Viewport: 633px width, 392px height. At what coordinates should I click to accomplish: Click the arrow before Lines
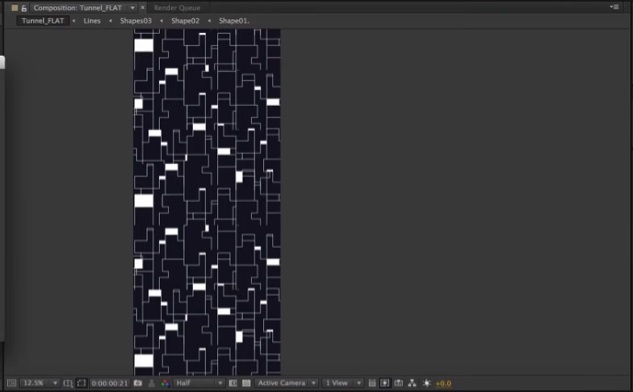pos(74,21)
